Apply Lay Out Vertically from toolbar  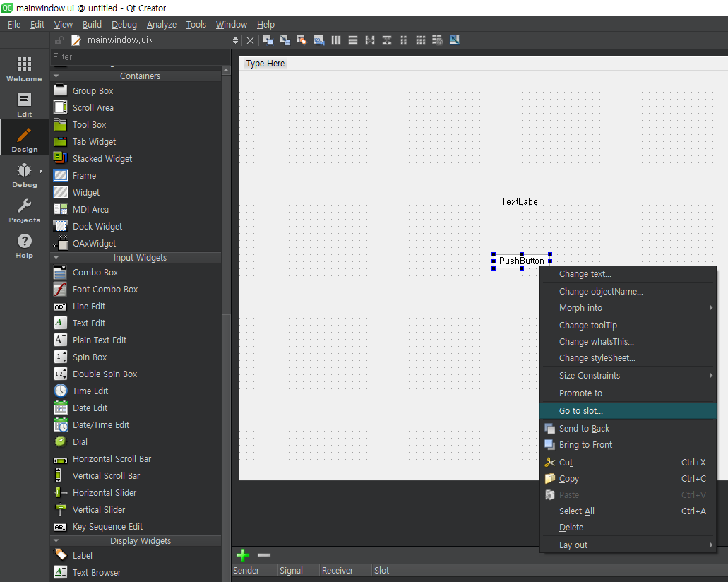[353, 40]
